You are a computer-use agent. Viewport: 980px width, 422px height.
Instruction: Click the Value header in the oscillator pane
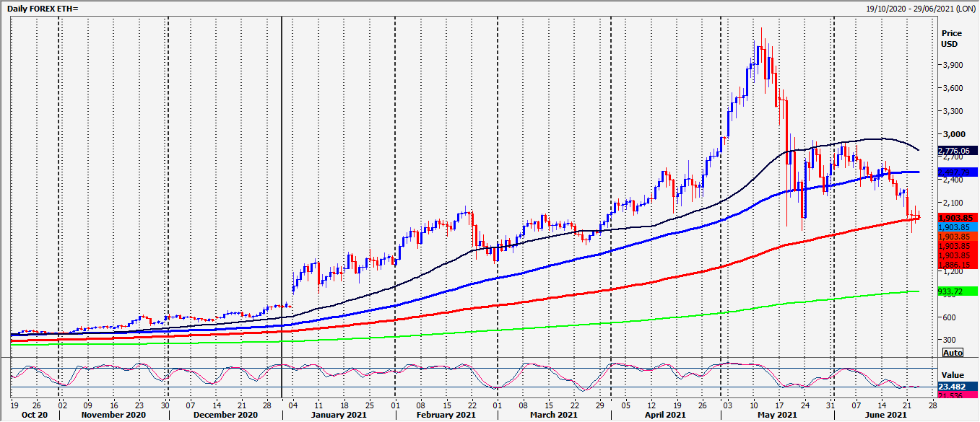point(953,375)
